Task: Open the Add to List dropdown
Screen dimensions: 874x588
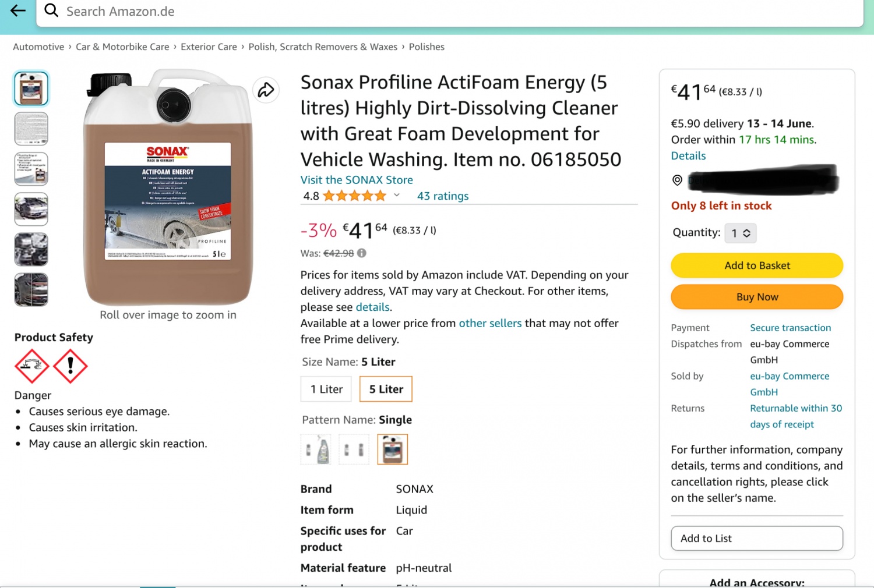Action: click(x=756, y=539)
